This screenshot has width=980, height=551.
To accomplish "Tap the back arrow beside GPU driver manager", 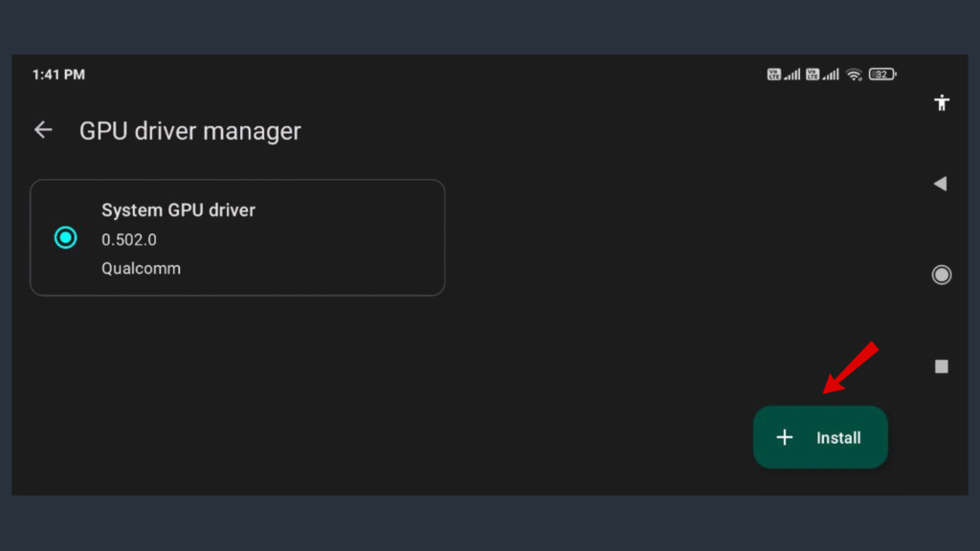I will pyautogui.click(x=43, y=130).
